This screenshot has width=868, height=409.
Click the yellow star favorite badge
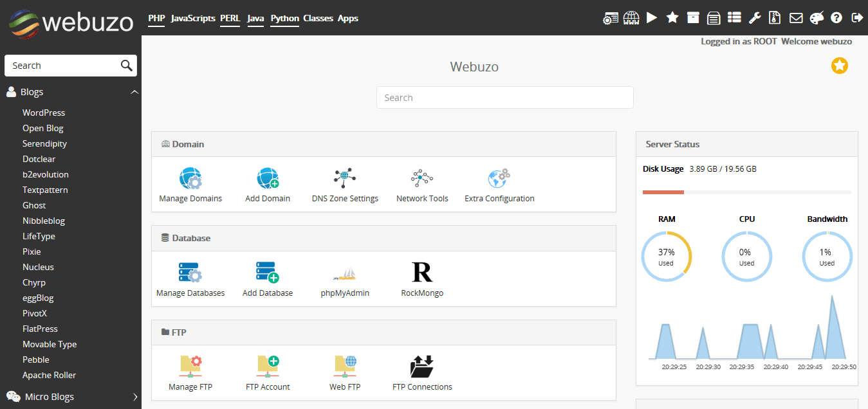point(839,66)
